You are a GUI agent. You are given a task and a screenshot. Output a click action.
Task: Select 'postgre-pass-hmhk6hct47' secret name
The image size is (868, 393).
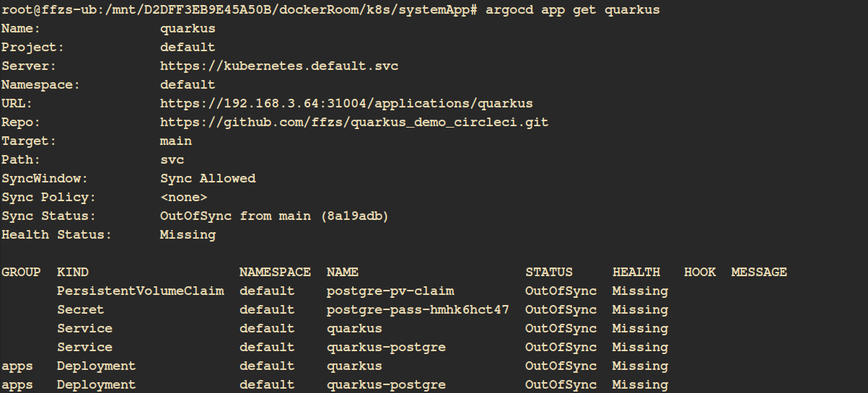coord(418,310)
